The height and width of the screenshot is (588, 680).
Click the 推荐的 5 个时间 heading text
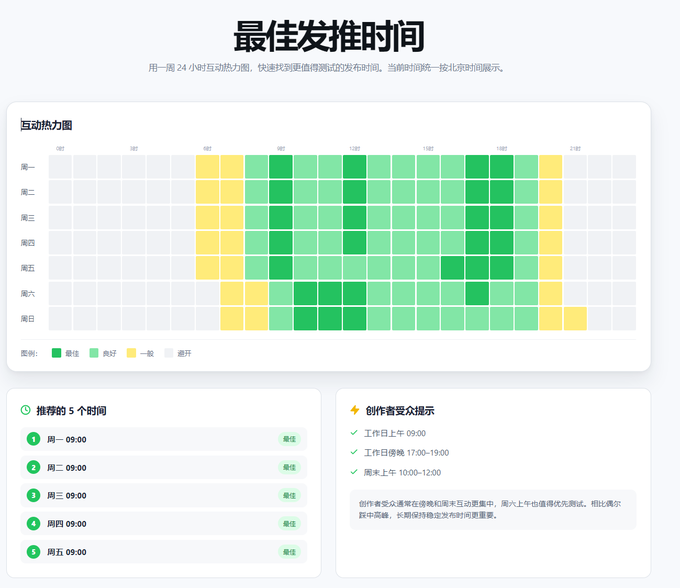click(71, 411)
